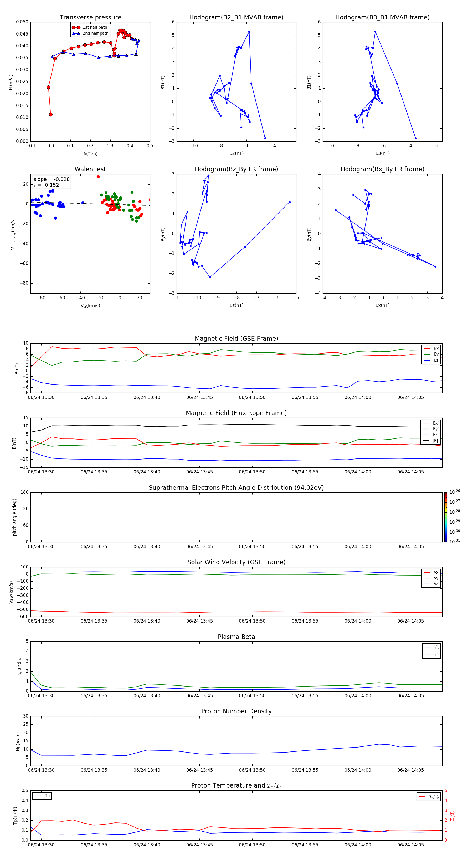Click the '10^-26' colorbar tick label
473x868 pixels.
(455, 492)
